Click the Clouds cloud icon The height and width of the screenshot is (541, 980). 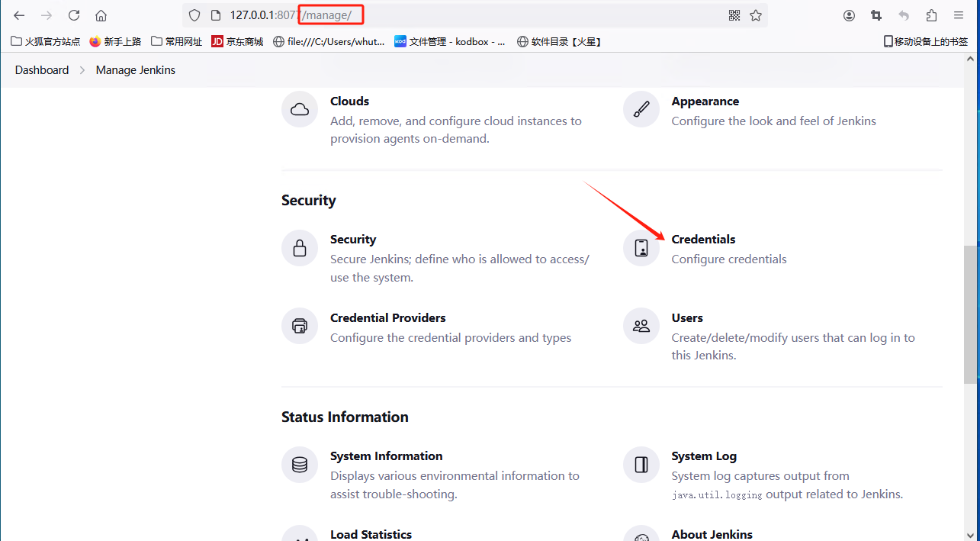click(300, 109)
